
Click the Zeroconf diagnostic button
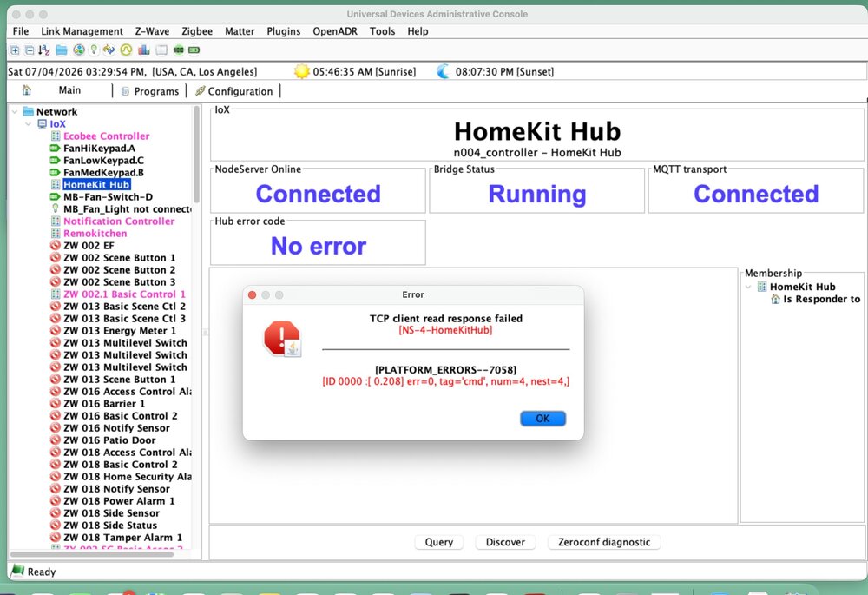click(x=604, y=542)
